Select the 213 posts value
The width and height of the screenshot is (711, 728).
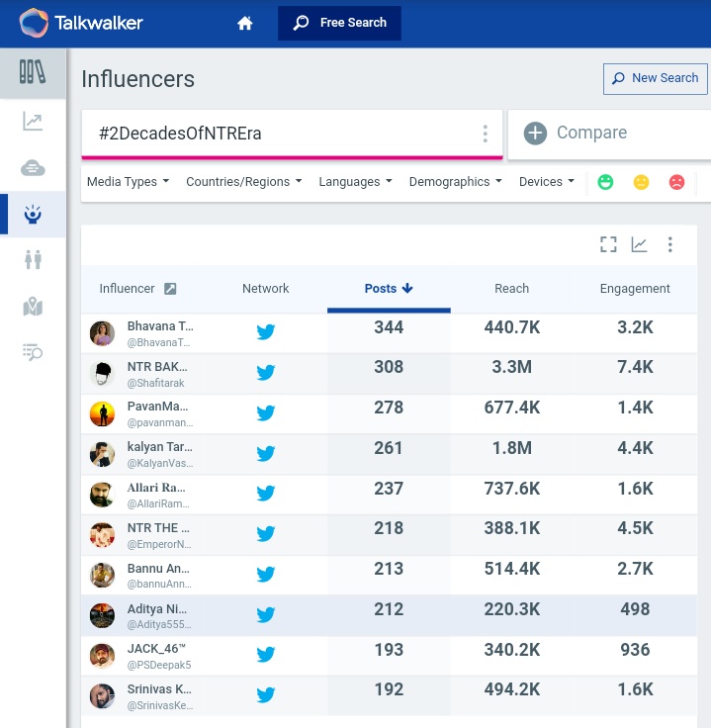389,569
